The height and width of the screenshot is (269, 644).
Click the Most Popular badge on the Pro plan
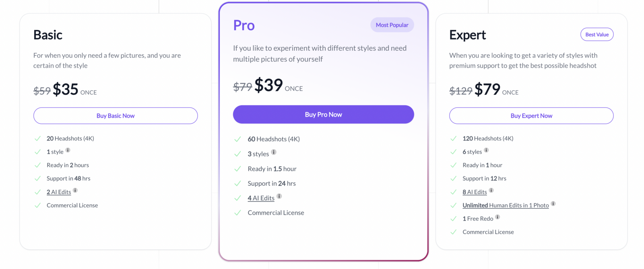392,25
